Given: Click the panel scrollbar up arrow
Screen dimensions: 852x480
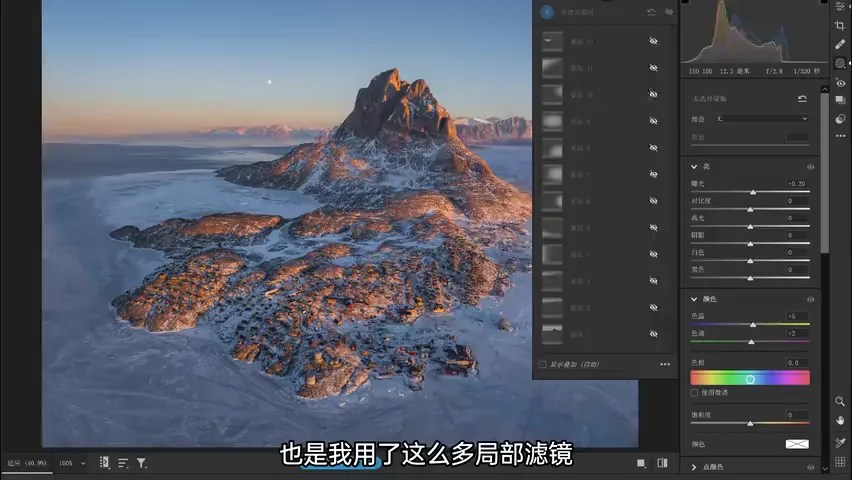Looking at the screenshot, I should click(825, 89).
